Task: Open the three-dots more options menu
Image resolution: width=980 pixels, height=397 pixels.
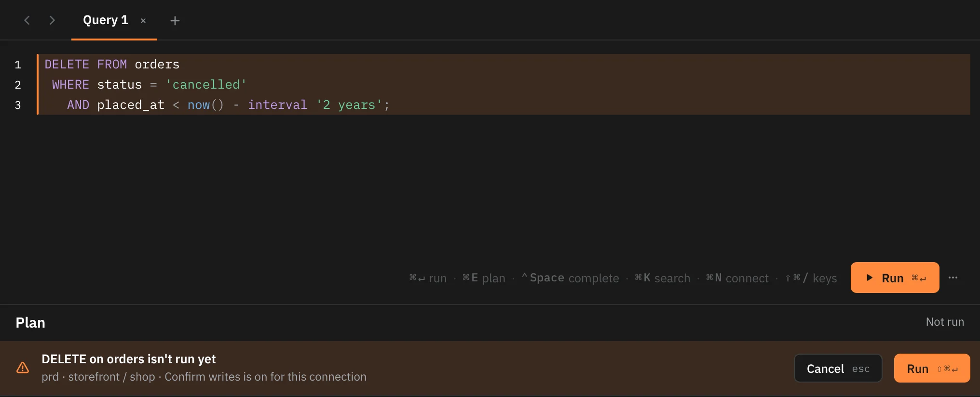Action: pos(953,278)
